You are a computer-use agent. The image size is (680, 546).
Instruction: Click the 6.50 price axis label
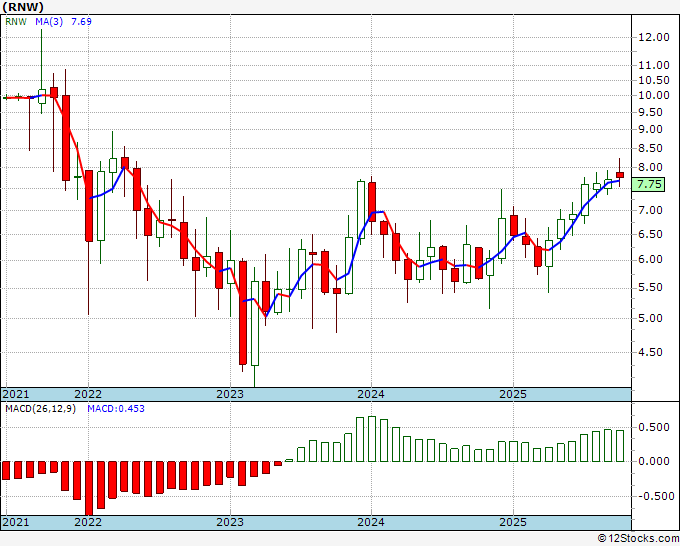pos(650,234)
